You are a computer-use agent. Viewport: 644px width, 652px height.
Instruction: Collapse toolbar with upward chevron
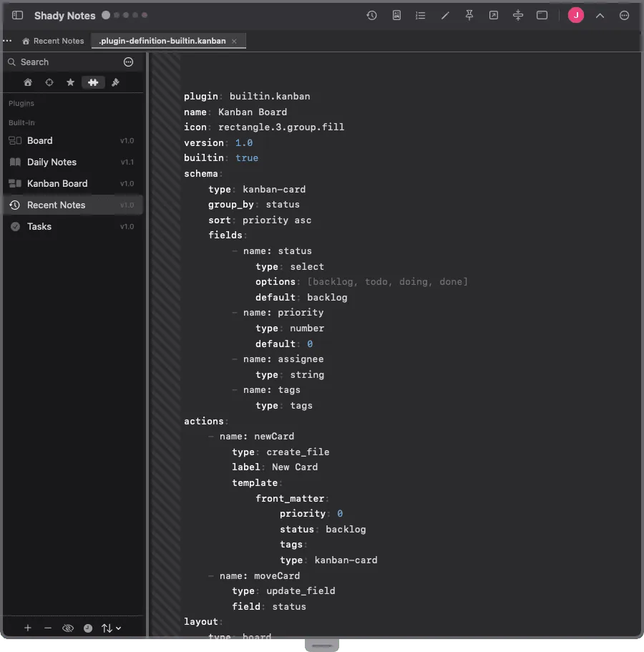pyautogui.click(x=600, y=16)
